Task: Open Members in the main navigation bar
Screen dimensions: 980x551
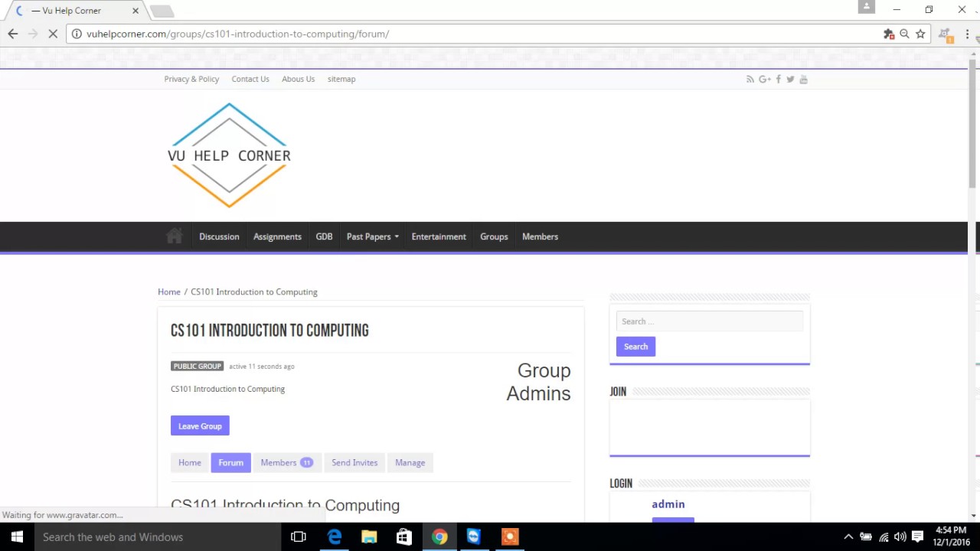Action: click(540, 236)
